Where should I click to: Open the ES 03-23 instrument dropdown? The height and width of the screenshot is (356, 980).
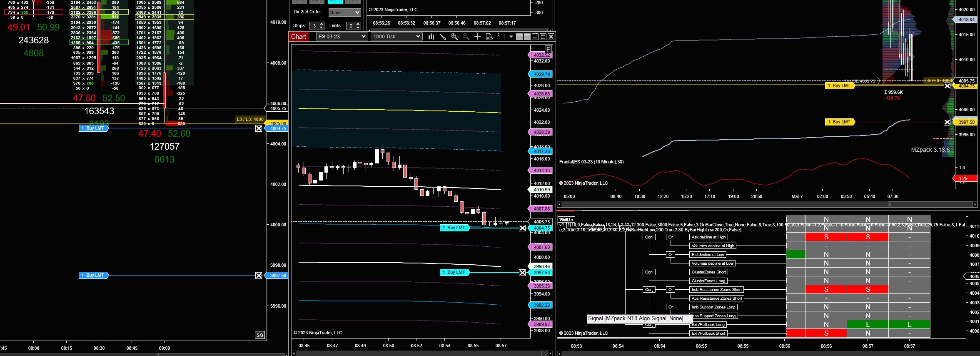click(342, 37)
